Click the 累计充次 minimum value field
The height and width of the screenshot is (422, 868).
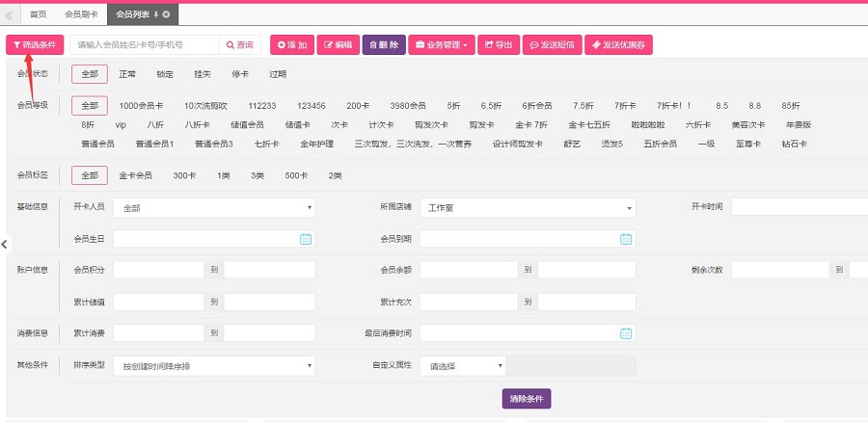470,302
